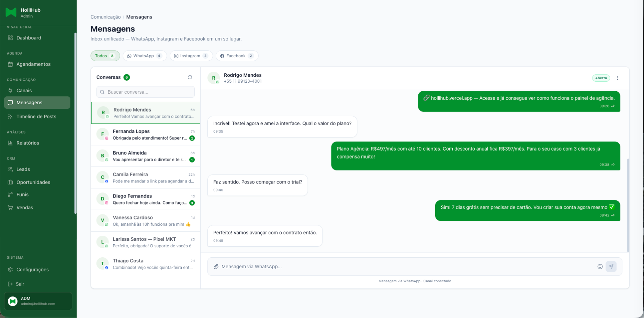
Task: Open Timeline de Posts in the sidebar
Action: click(x=36, y=117)
